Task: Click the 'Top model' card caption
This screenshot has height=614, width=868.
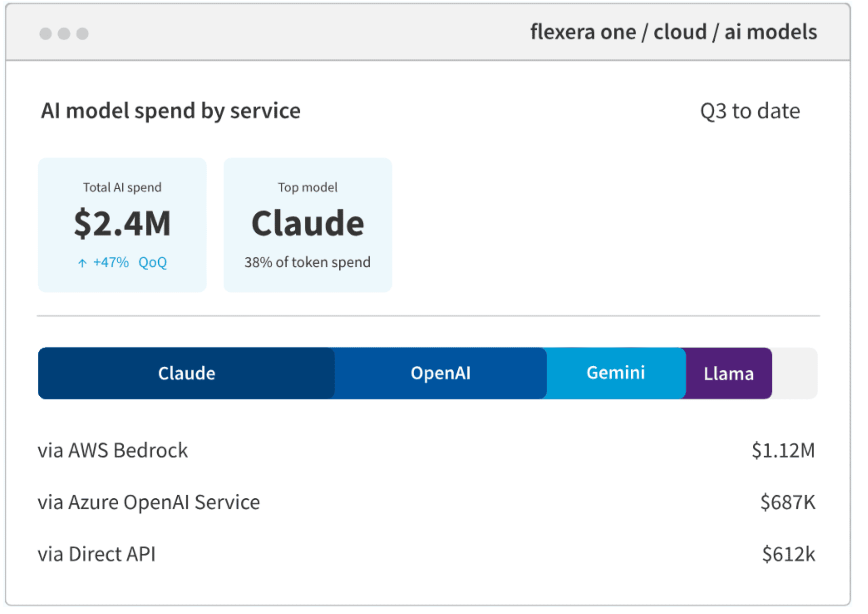Action: [x=308, y=188]
